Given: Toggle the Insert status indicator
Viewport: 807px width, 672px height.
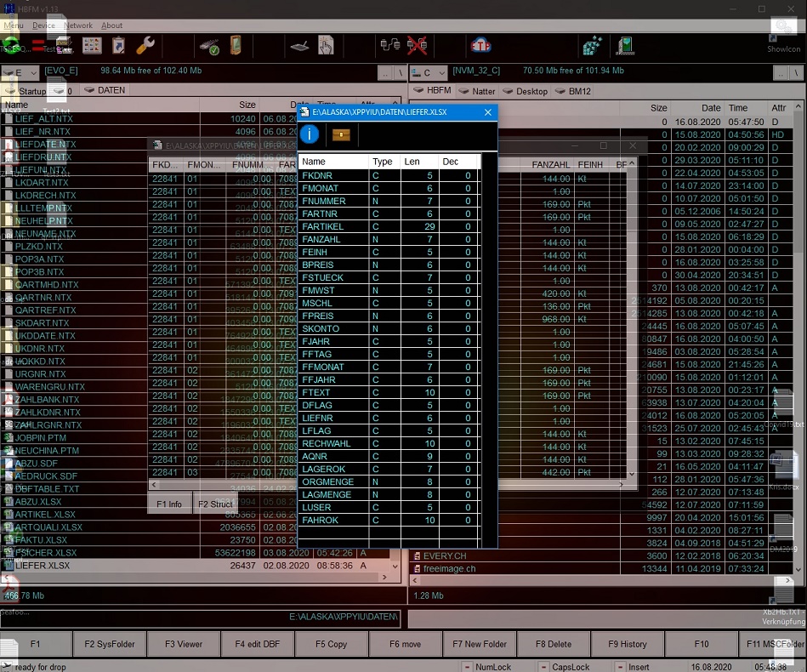Looking at the screenshot, I should coord(633,667).
